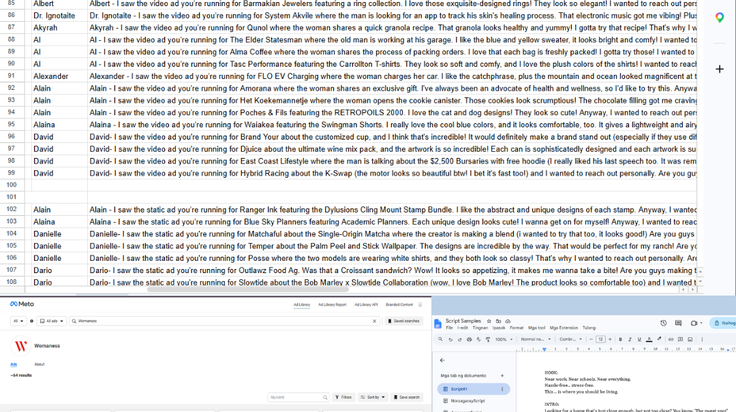Insert image using Docs toolbar icon
The height and width of the screenshot is (412, 736).
690,339
